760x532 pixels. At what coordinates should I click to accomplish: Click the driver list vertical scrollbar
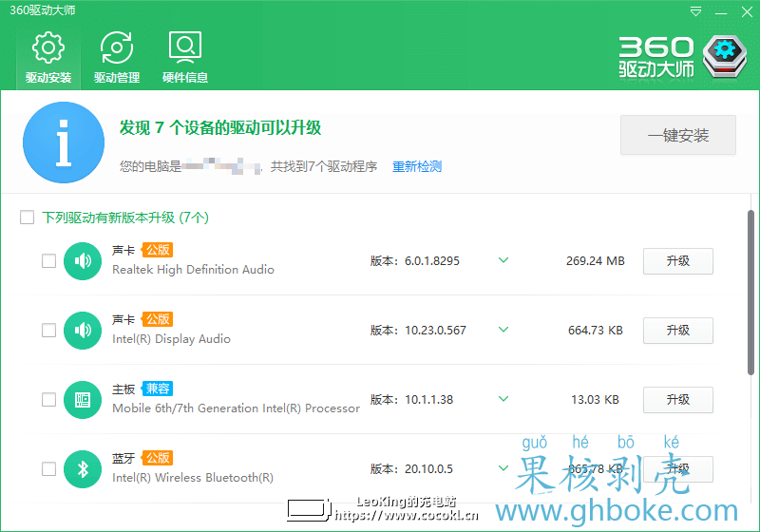[750, 293]
